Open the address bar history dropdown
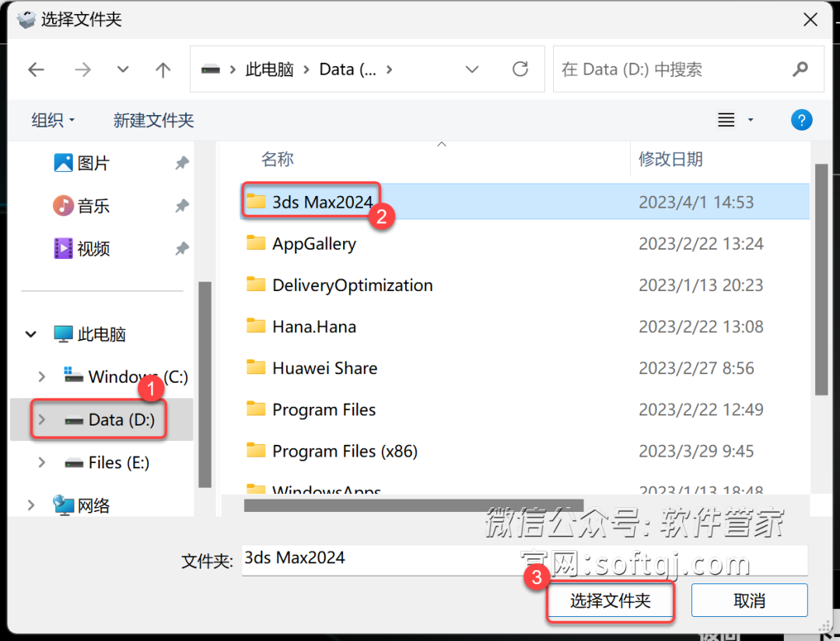Screen dimensions: 840x641 click(472, 70)
